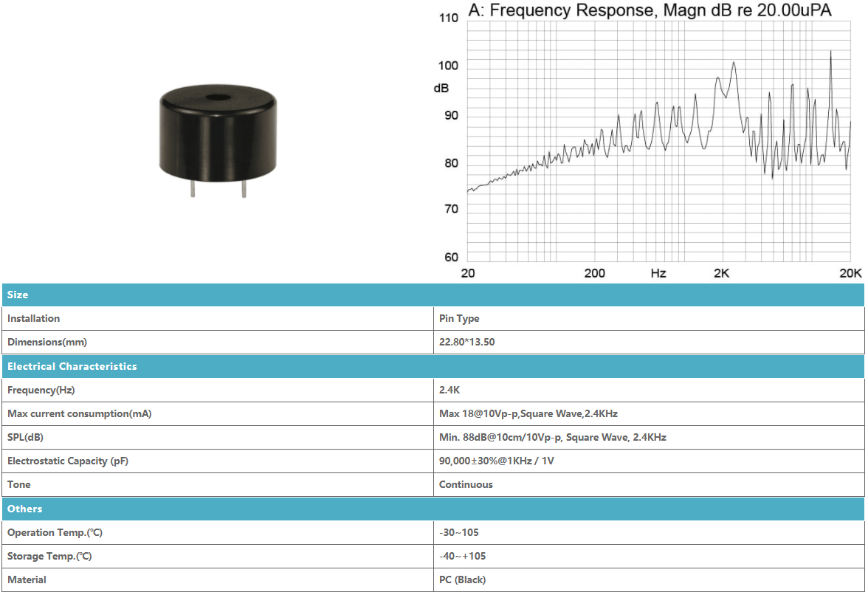Click the 'Size' section header
Image resolution: width=868 pixels, height=595 pixels.
[x=433, y=295]
